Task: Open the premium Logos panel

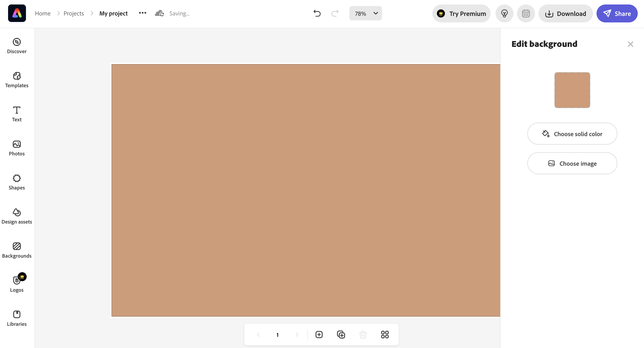Action: click(x=17, y=283)
